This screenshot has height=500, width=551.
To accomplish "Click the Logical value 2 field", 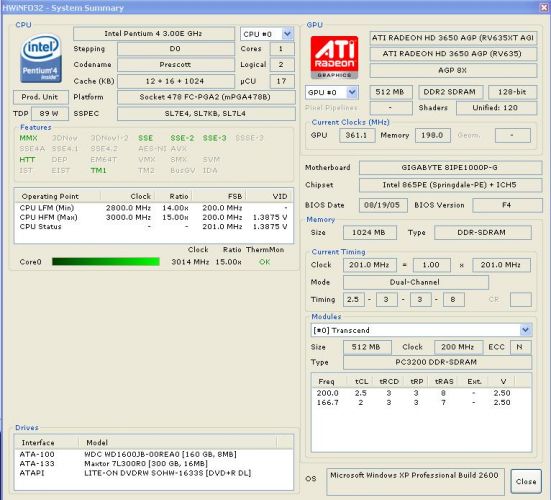I will (282, 65).
